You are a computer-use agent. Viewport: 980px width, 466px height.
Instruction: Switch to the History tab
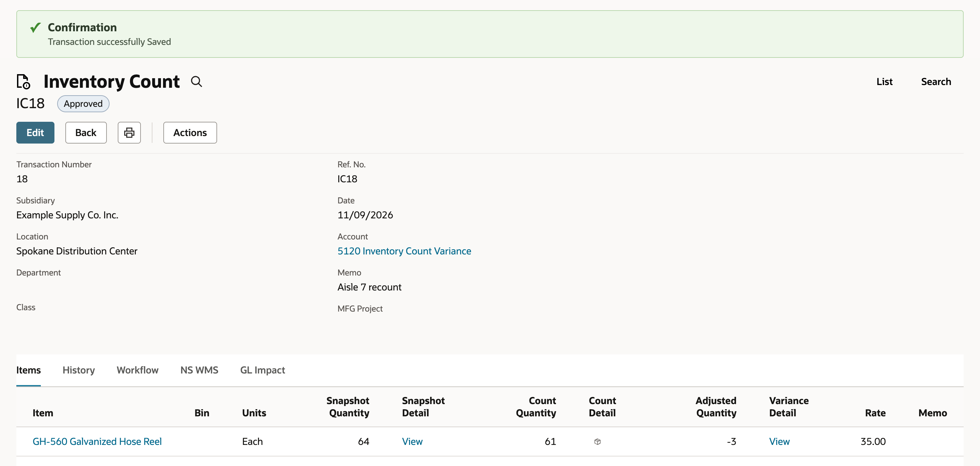(79, 370)
